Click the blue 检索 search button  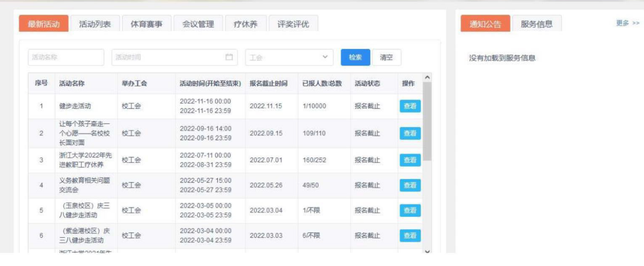355,58
